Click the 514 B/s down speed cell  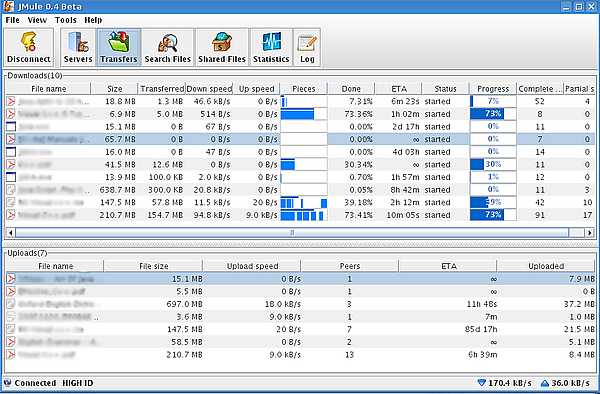coord(215,114)
